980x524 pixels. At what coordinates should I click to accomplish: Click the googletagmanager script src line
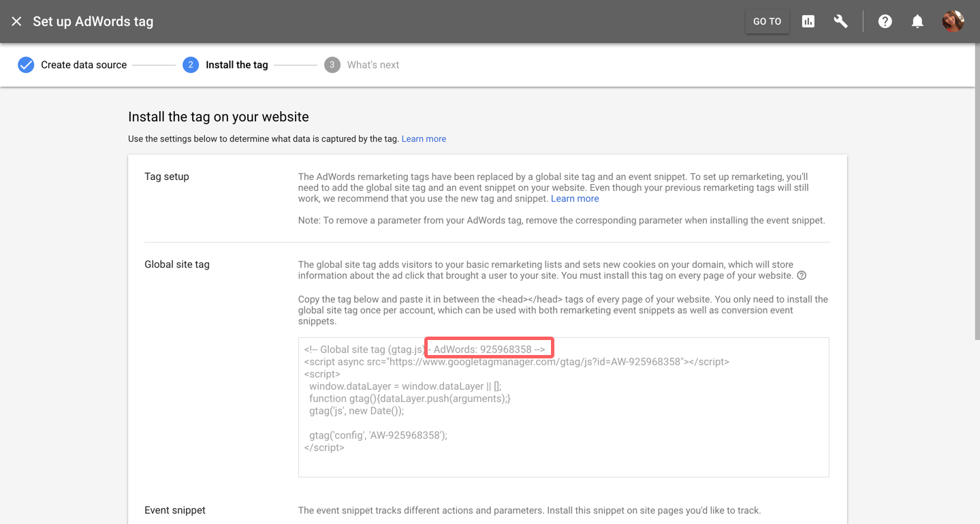pyautogui.click(x=517, y=362)
